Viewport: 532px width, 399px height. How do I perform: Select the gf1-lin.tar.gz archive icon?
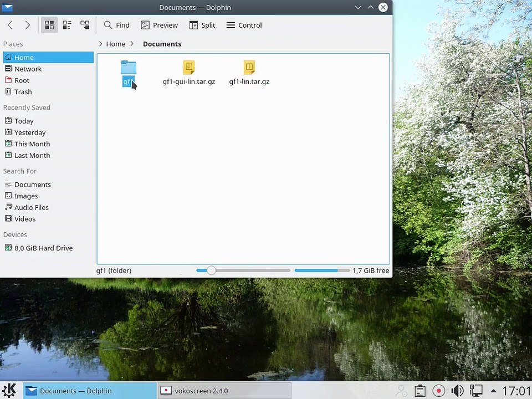point(249,67)
